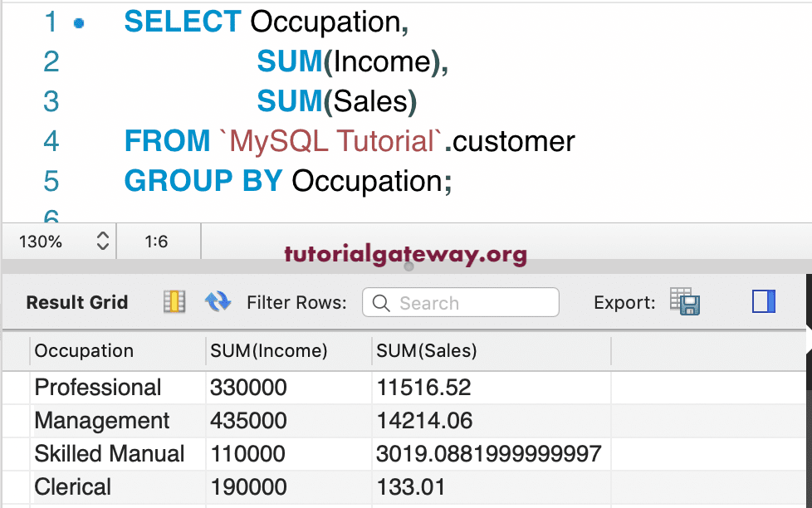Export the result set to a file
Screen dimensions: 812x508
[686, 302]
